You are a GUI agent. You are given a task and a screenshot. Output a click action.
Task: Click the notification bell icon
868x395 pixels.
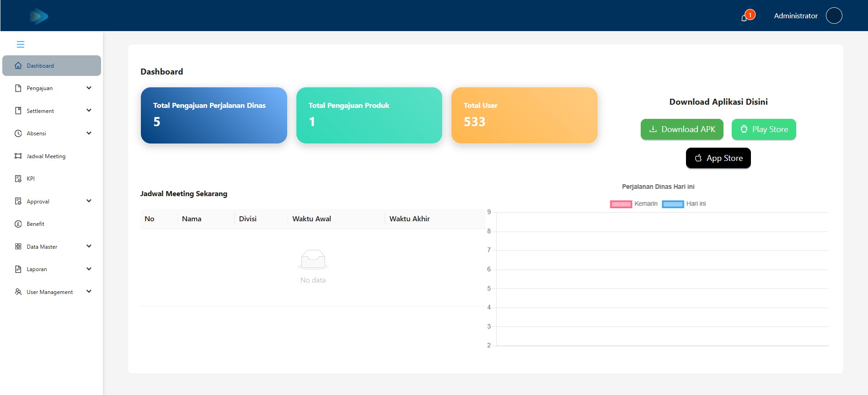(744, 18)
